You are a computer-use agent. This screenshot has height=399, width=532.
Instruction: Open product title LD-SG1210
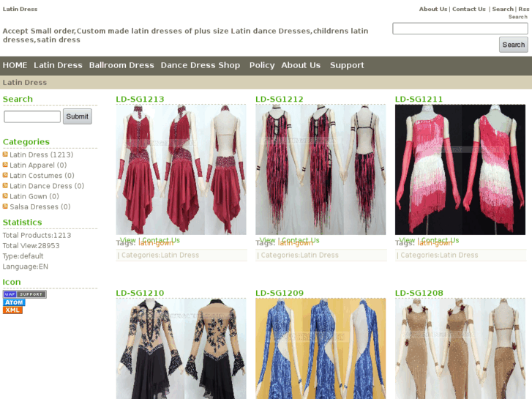pos(140,293)
